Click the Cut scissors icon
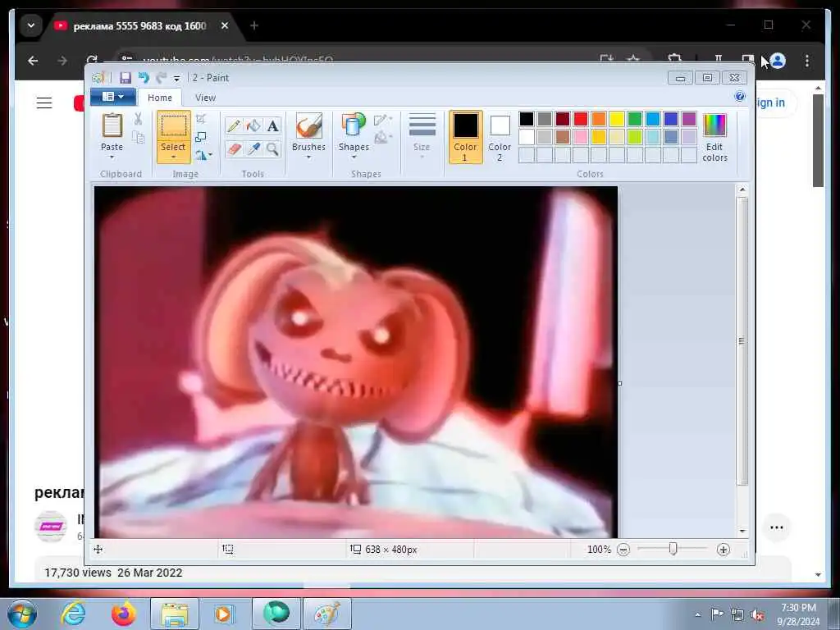840x630 pixels. click(138, 119)
